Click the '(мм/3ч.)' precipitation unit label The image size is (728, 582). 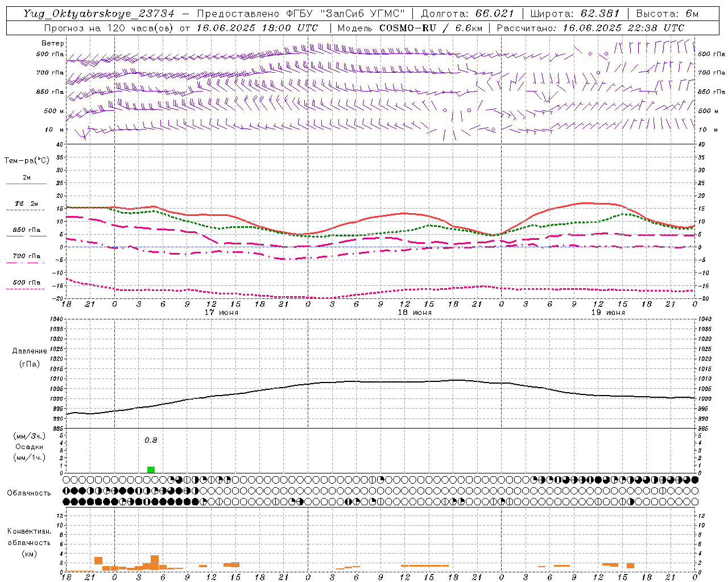[x=30, y=436]
